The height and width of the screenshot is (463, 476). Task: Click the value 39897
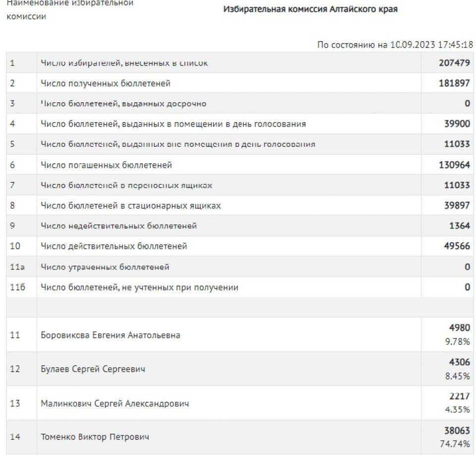tap(457, 205)
